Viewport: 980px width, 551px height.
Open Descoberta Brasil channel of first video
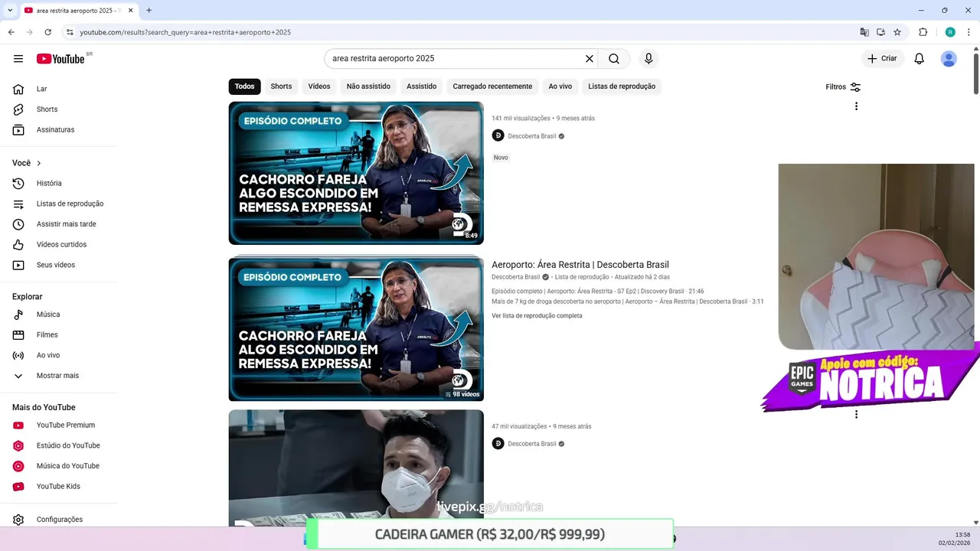[532, 136]
